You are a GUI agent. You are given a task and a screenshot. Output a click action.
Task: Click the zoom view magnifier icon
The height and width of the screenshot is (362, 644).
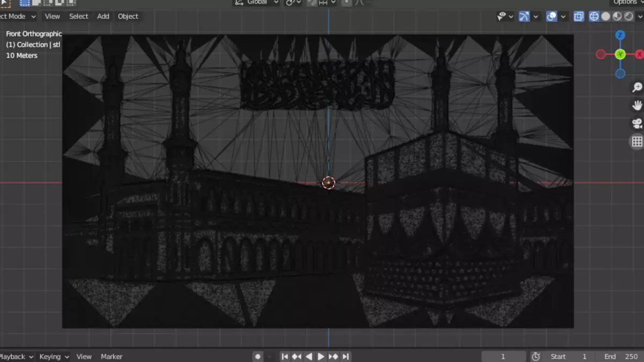(637, 87)
